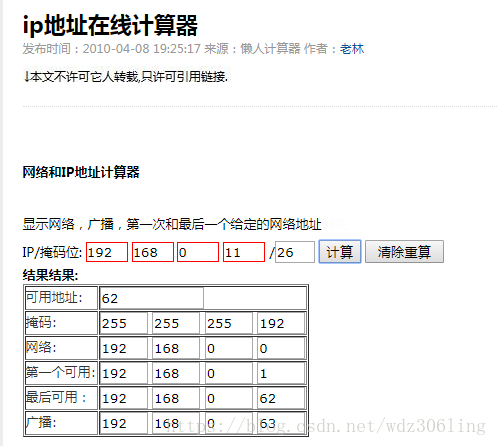The height and width of the screenshot is (446, 497).
Task: Click the 广播 last octet 63
Action: coord(281,423)
